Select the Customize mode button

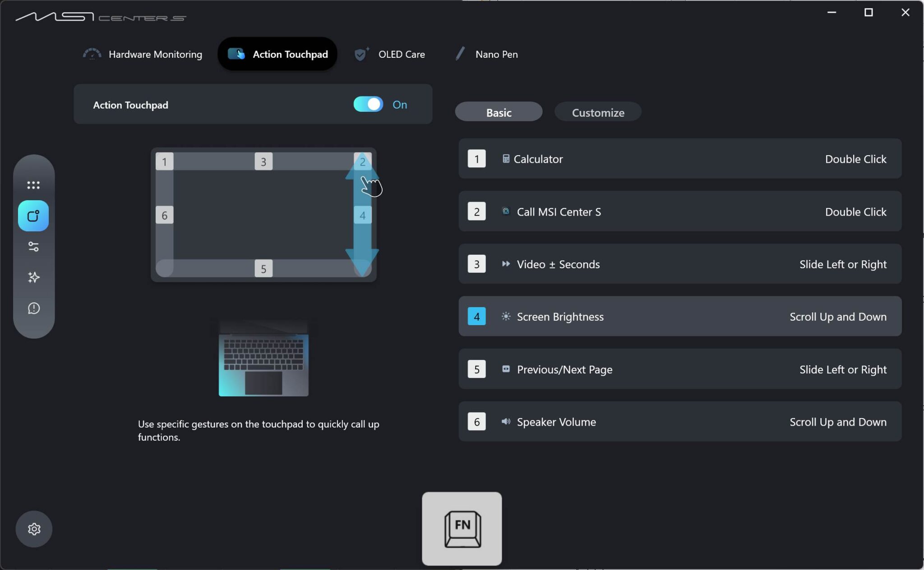598,112
